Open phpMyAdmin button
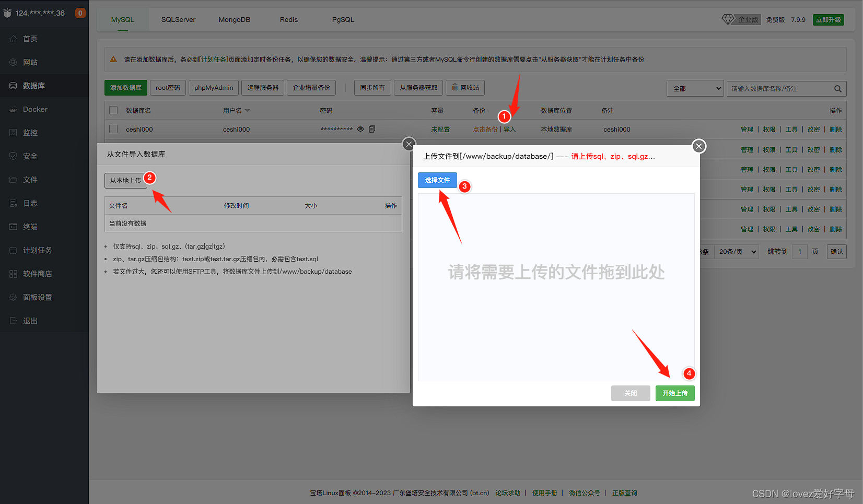 click(x=214, y=88)
